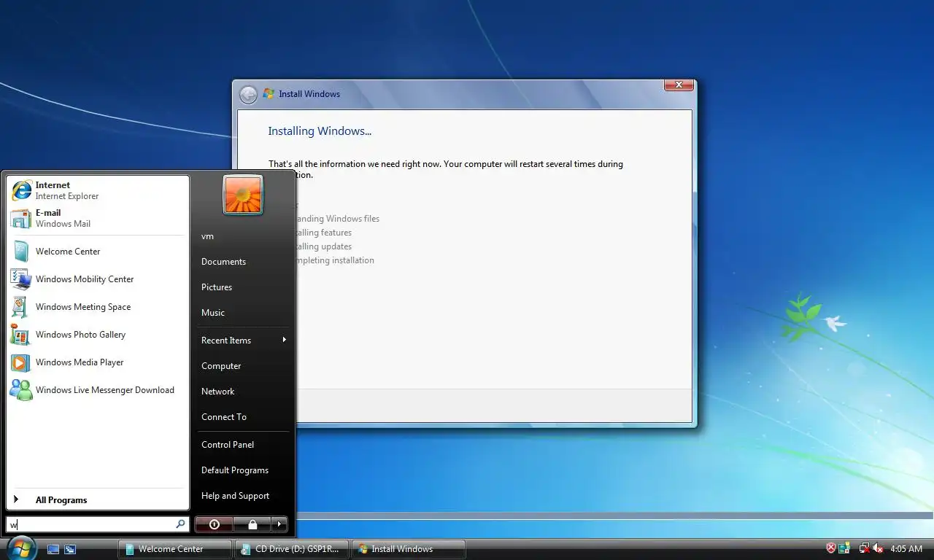Click the power button in Start menu

click(214, 524)
